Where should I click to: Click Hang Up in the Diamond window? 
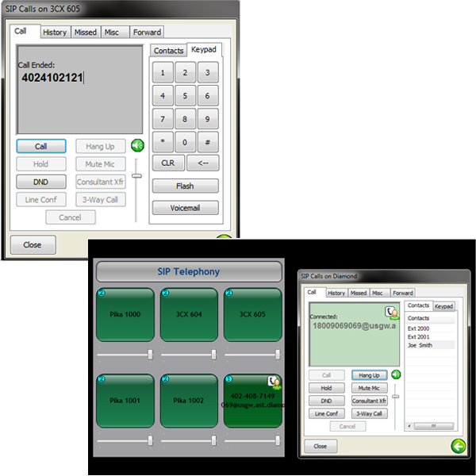pos(369,375)
